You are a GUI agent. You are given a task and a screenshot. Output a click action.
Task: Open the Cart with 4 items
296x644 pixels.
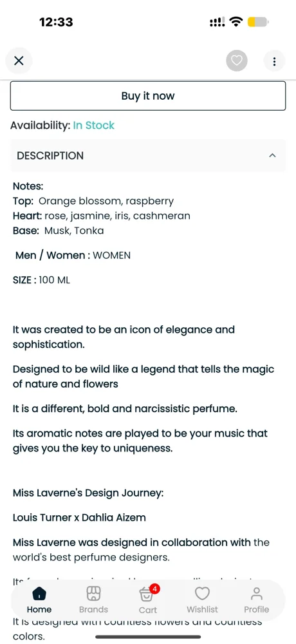tap(148, 600)
